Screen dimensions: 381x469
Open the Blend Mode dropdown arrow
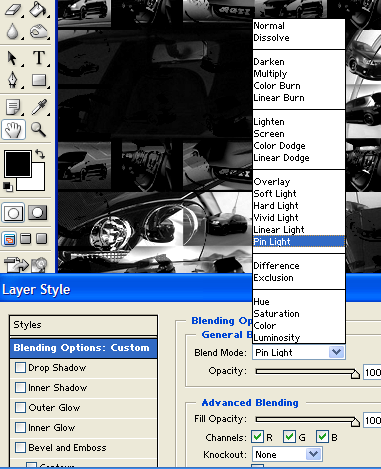click(336, 352)
